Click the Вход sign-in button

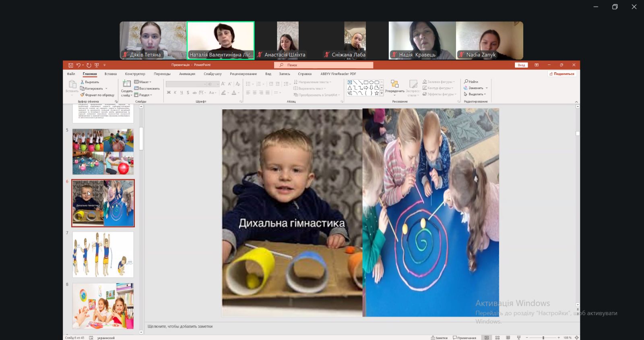point(521,65)
